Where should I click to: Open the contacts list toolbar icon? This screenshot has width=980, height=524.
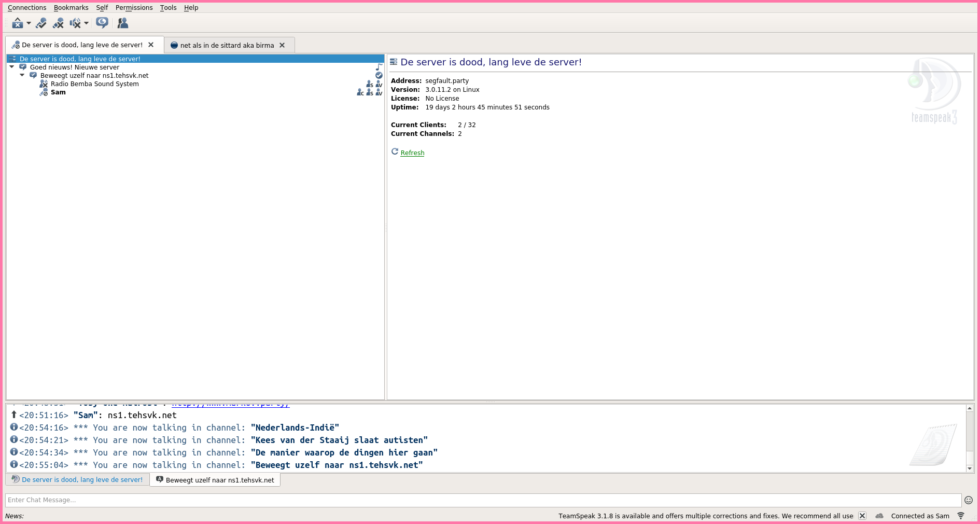coord(123,23)
